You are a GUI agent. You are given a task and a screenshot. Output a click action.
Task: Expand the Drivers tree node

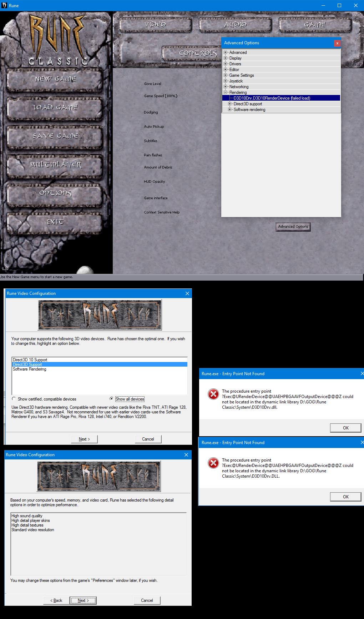tap(225, 64)
